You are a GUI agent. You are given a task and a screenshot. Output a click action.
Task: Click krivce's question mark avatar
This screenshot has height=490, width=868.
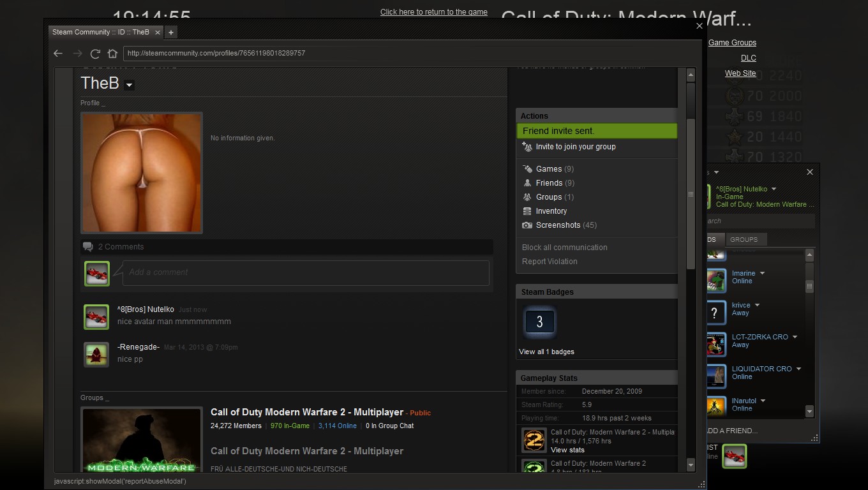tap(716, 312)
